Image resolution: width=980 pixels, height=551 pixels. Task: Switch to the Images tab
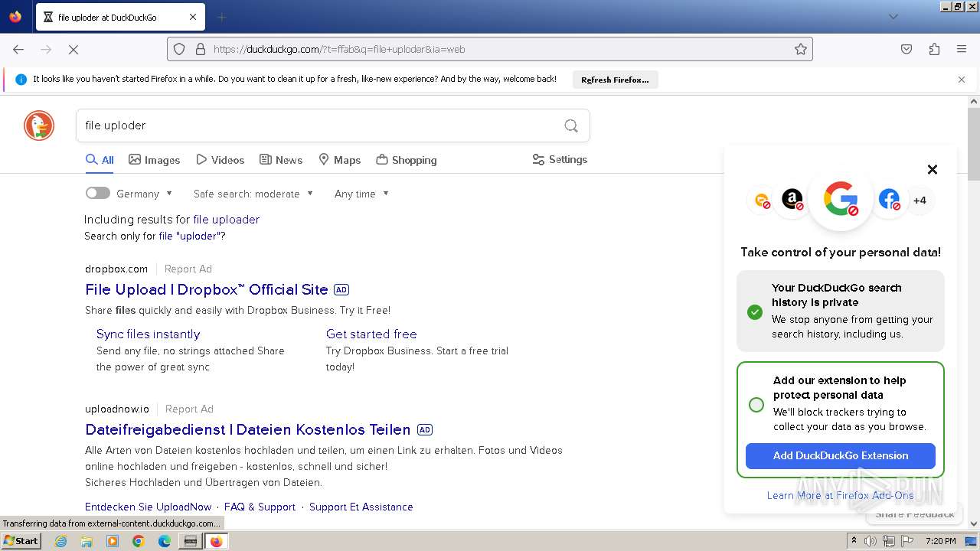coord(155,160)
